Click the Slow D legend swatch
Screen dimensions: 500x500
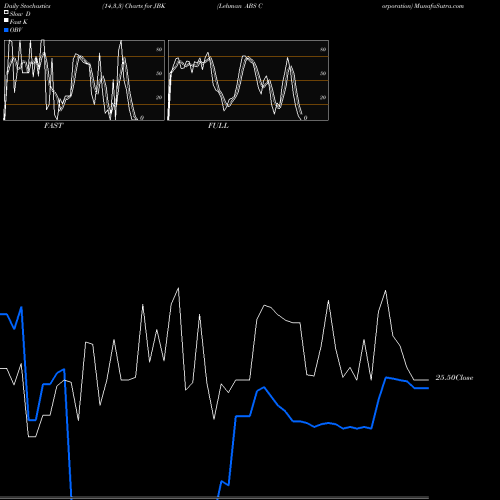pyautogui.click(x=6, y=13)
